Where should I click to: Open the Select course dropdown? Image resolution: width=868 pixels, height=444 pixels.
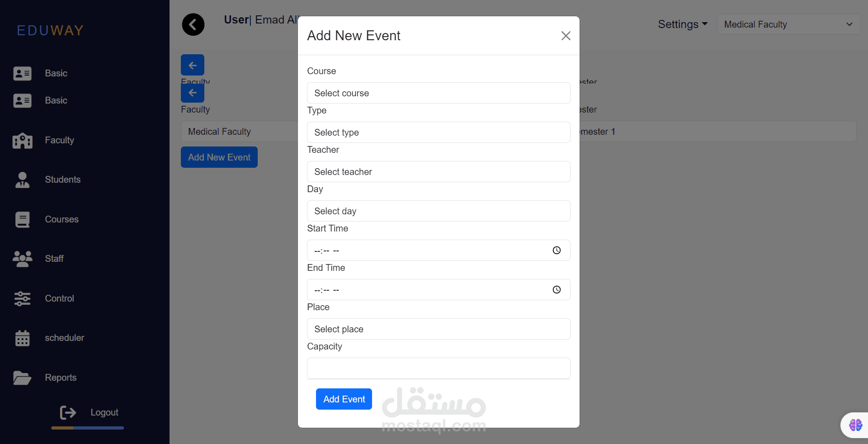[439, 93]
